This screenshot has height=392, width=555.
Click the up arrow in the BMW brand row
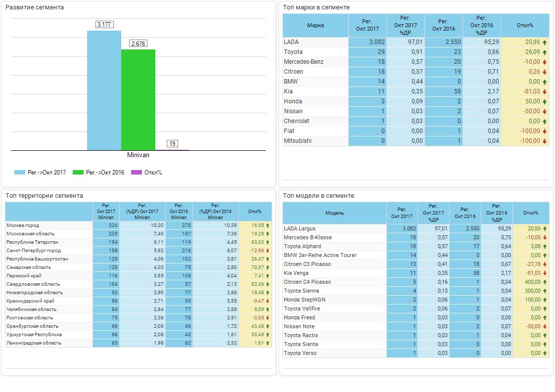(x=545, y=82)
